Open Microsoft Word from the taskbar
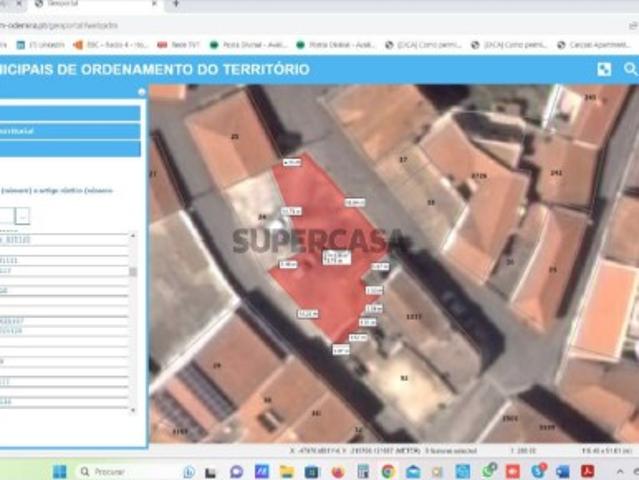 click(x=563, y=471)
